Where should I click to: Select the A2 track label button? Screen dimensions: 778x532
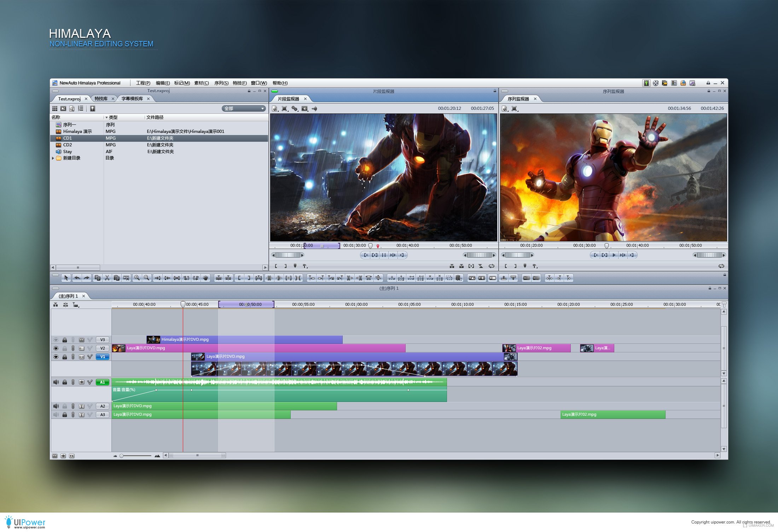click(x=103, y=406)
